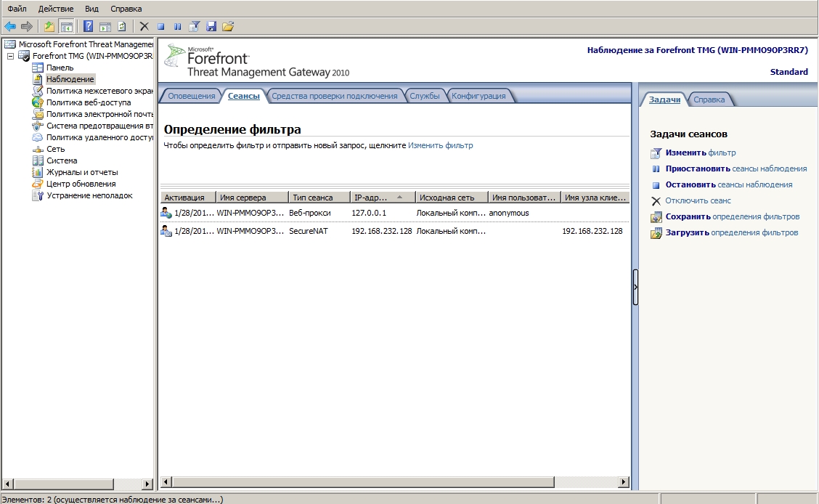Click the edit filter funnel toolbar icon
819x504 pixels.
pos(195,26)
